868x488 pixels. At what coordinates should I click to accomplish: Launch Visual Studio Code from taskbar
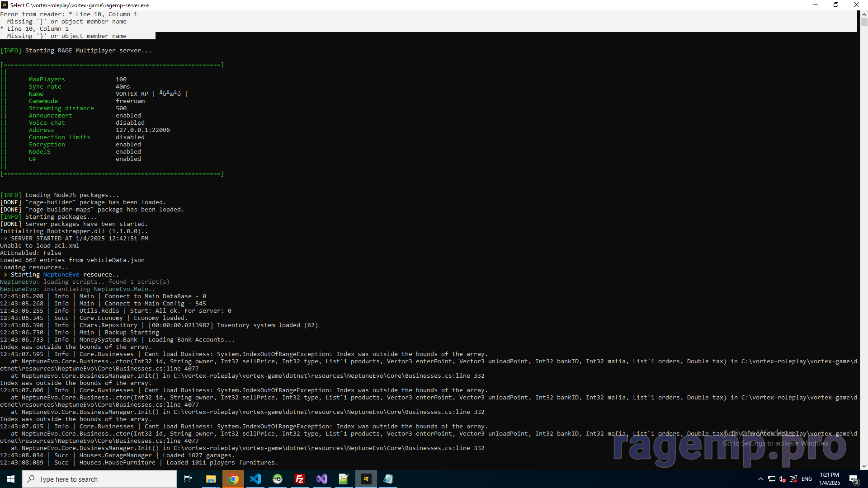point(255,479)
